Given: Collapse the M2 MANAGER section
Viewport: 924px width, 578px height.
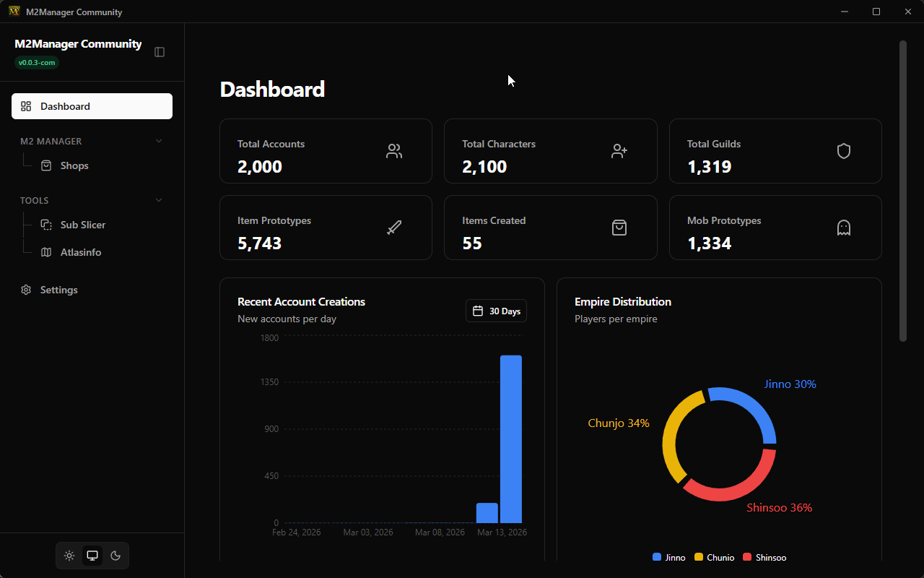Looking at the screenshot, I should (159, 141).
